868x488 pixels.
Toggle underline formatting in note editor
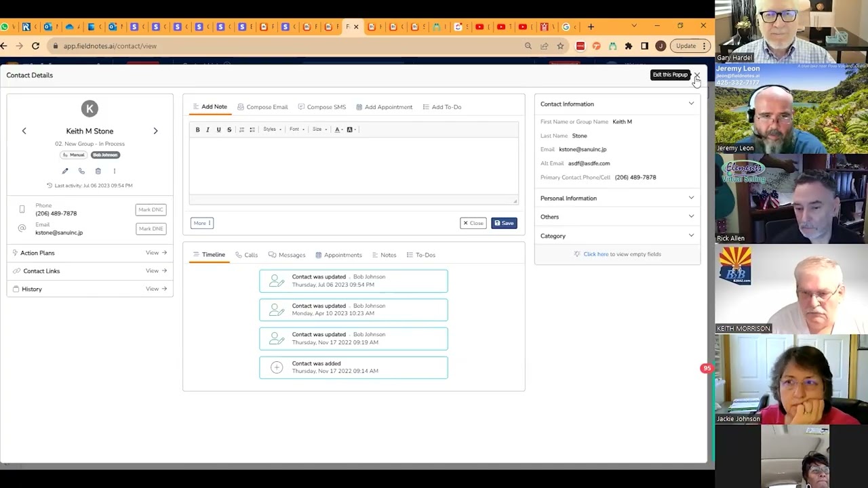coord(218,129)
